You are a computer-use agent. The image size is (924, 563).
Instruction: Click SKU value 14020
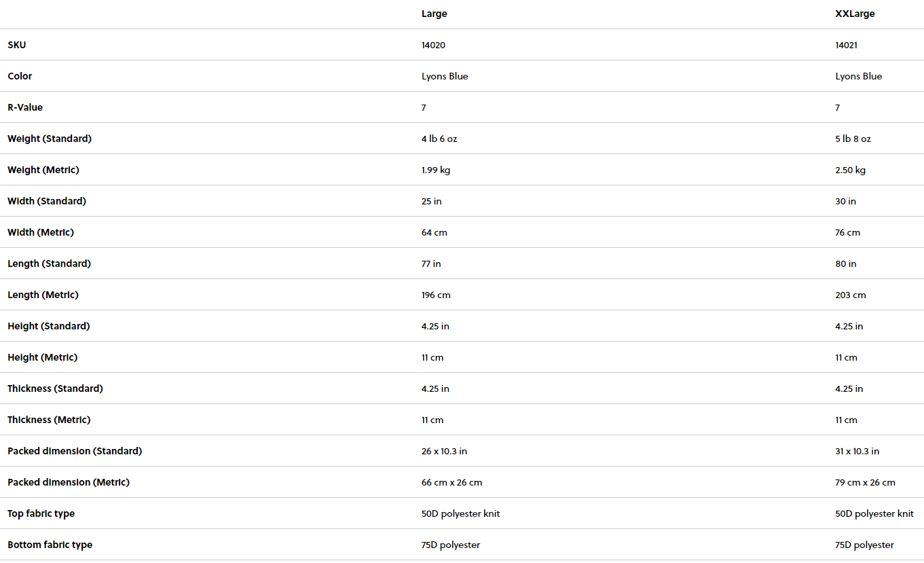(x=433, y=45)
